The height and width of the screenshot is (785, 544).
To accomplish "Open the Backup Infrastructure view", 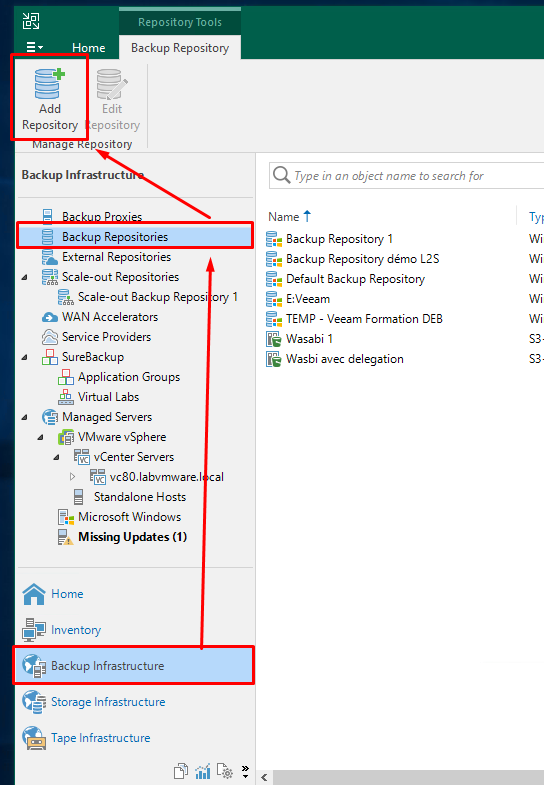I will tap(134, 666).
